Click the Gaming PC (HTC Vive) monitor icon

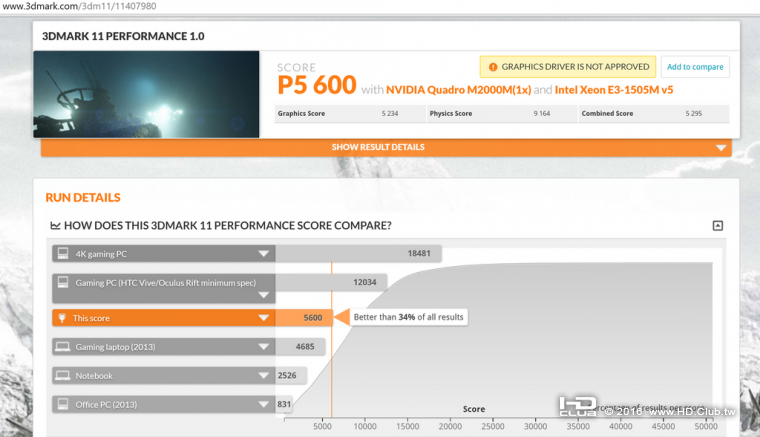click(63, 283)
